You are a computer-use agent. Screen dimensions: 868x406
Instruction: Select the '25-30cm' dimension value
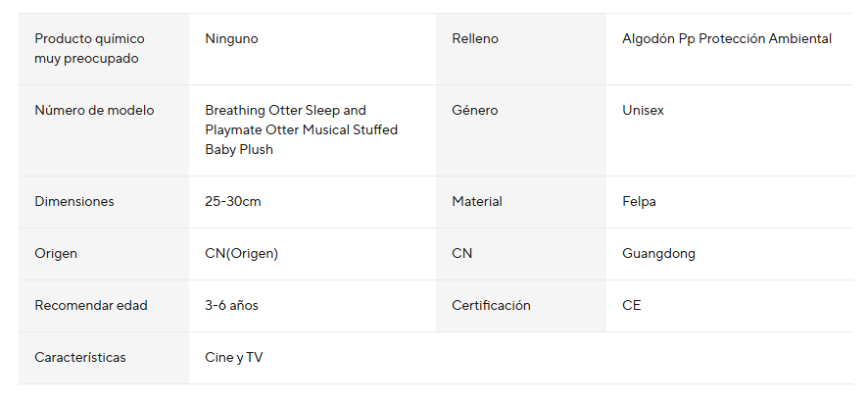(x=233, y=202)
